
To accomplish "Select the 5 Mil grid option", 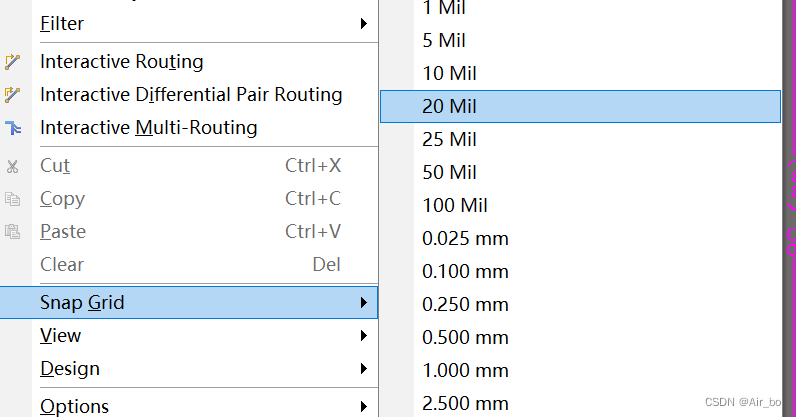I will pyautogui.click(x=444, y=41).
